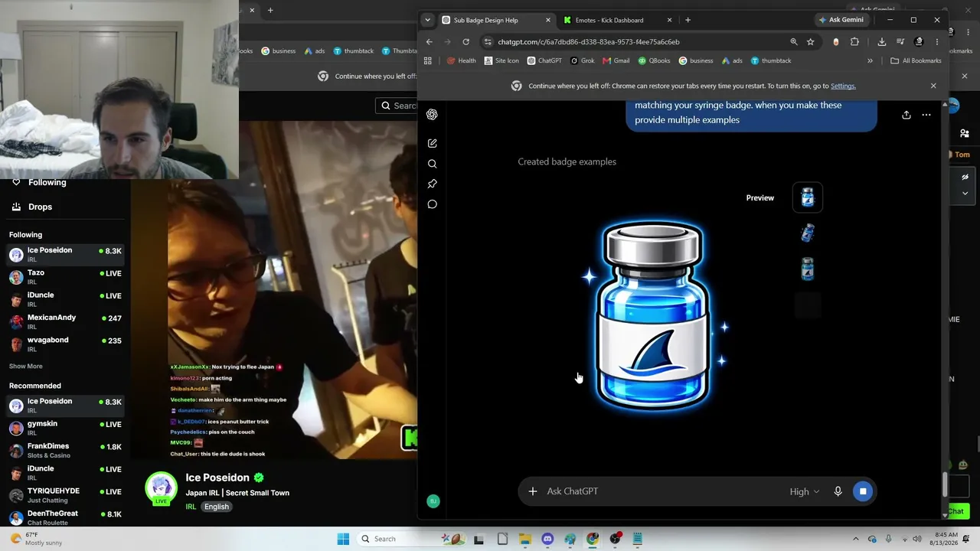
Task: Select the second tilted vial thumbnail
Action: click(x=807, y=233)
